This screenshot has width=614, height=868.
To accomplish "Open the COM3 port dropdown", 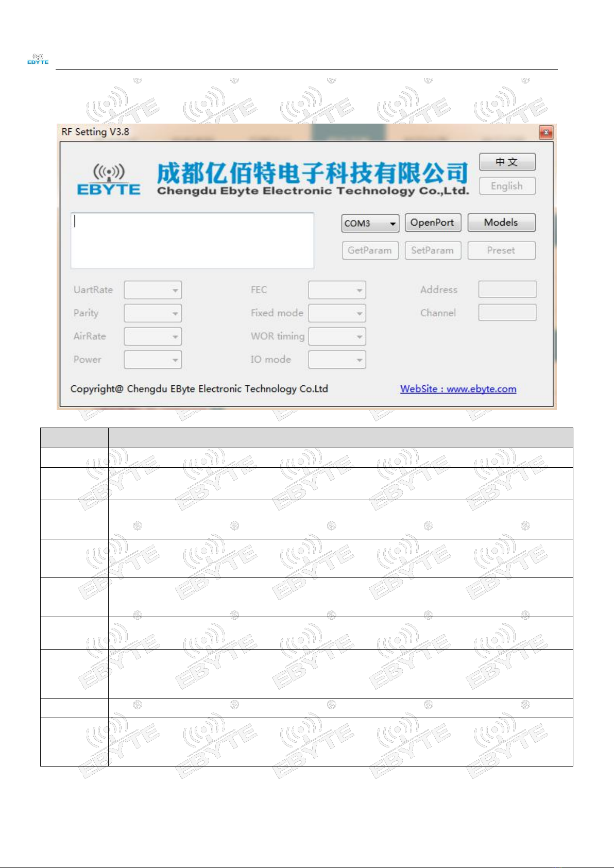I will click(x=370, y=223).
